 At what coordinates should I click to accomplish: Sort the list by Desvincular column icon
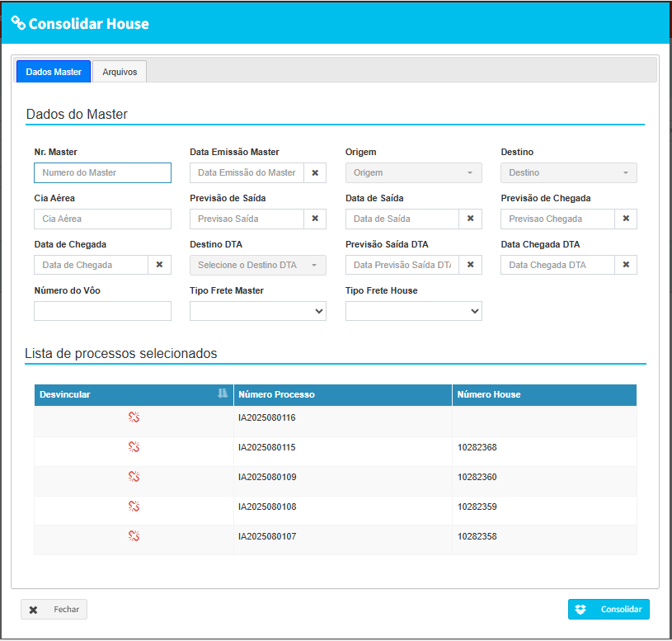coord(223,394)
